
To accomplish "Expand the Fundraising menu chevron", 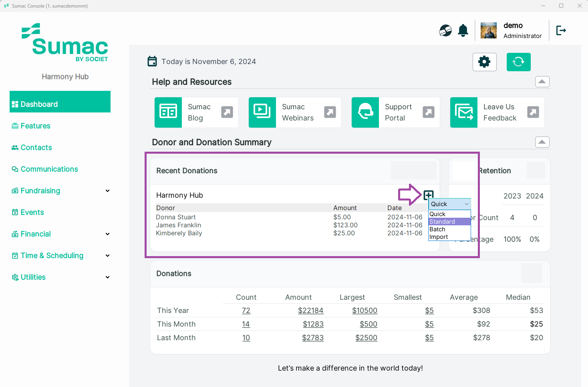I will click(107, 191).
